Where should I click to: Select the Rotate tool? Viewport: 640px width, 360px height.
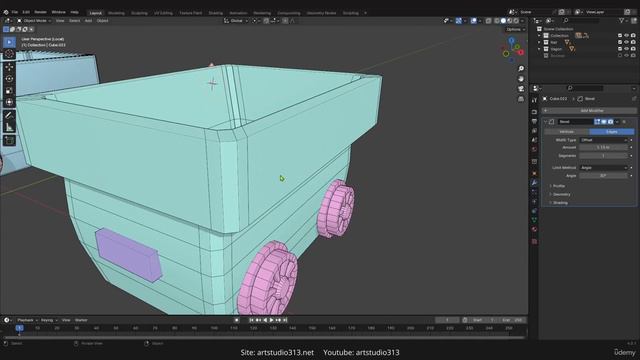(9, 79)
